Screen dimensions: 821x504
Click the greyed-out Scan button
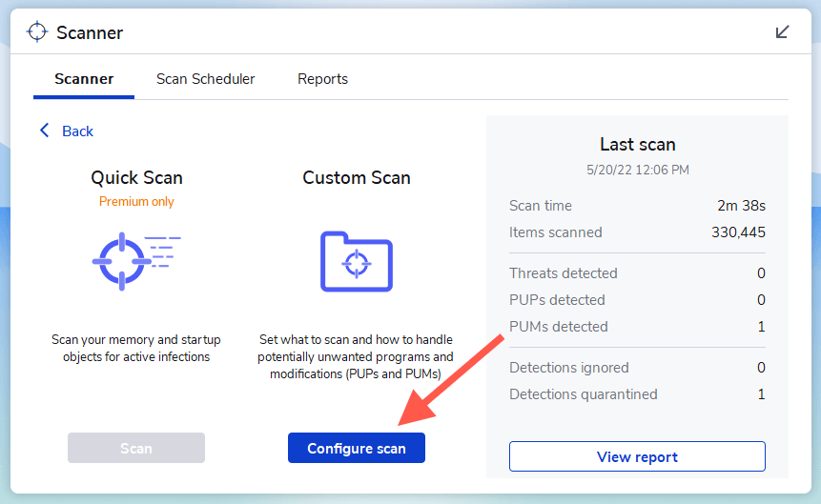coord(136,448)
